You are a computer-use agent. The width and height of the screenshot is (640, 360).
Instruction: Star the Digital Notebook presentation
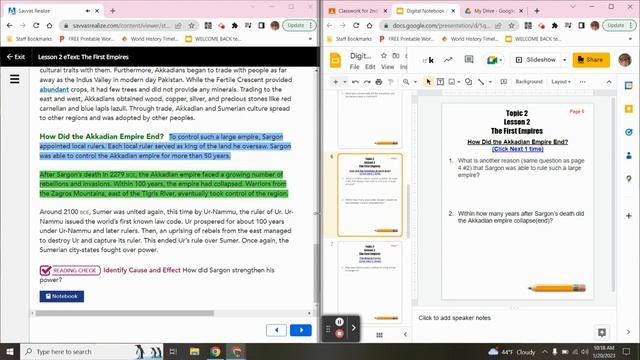(x=383, y=55)
